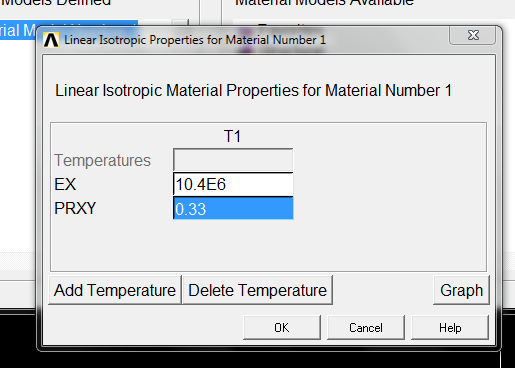Screen dimensions: 515x368
Task: Click the PRXY property label
Action: point(75,208)
